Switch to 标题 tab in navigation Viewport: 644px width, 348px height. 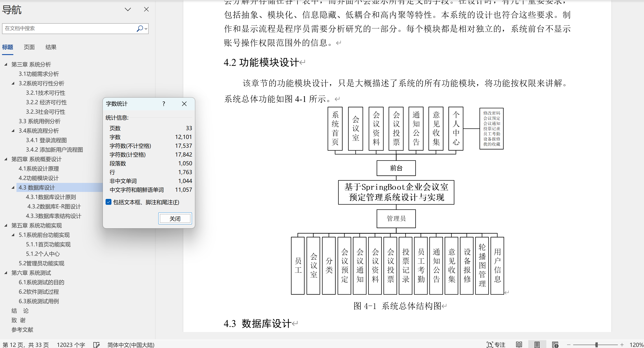[x=7, y=47]
